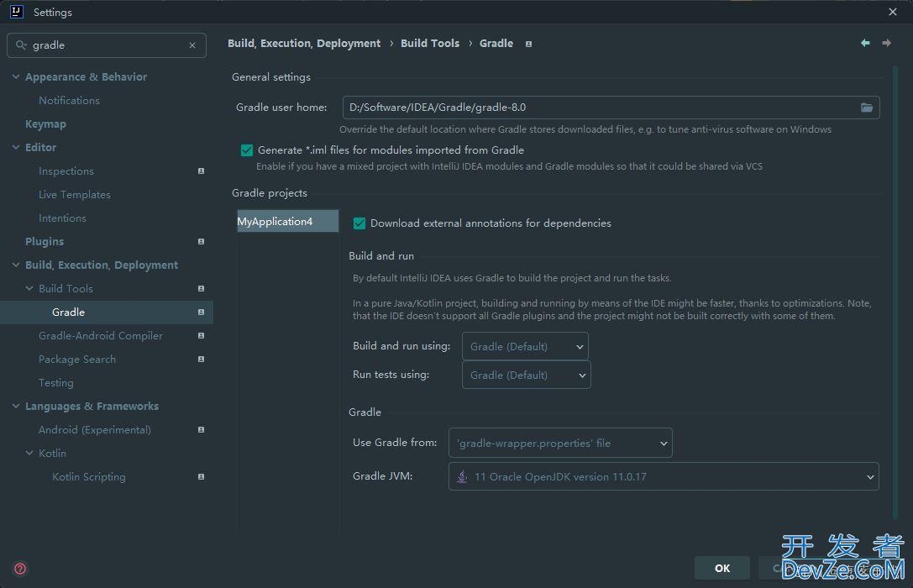Select Gradle-Android Compiler page
This screenshot has width=913, height=588.
[101, 336]
